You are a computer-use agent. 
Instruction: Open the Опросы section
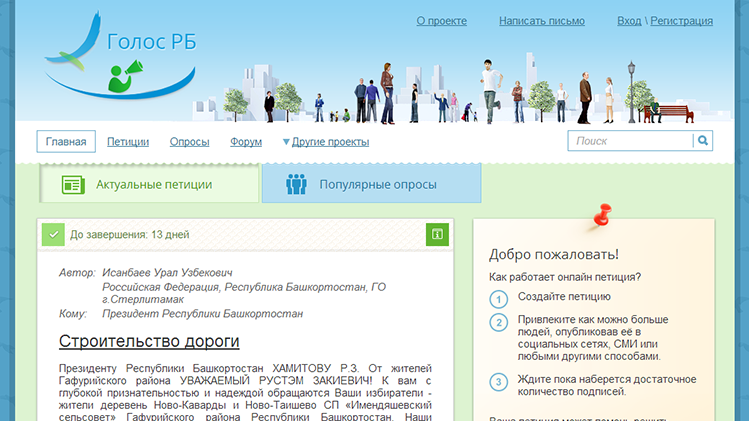(x=190, y=142)
